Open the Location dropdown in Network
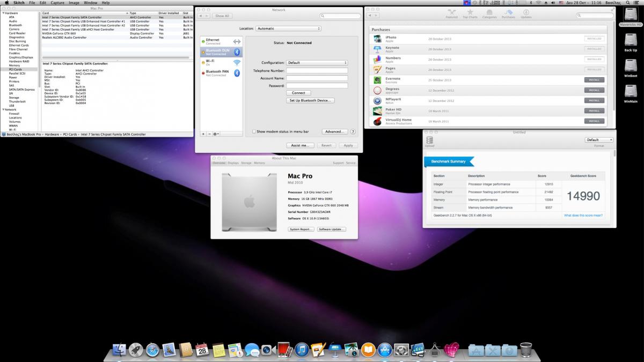The height and width of the screenshot is (362, 644). (x=288, y=28)
